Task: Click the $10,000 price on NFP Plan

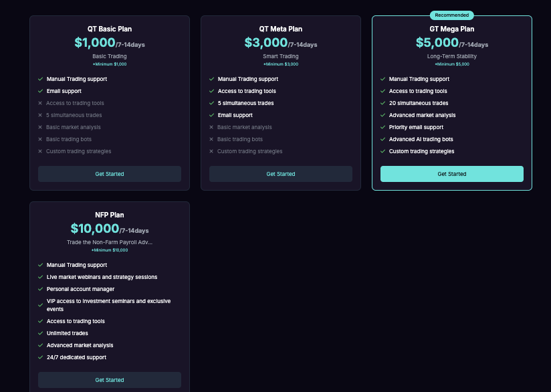Action: pos(95,229)
